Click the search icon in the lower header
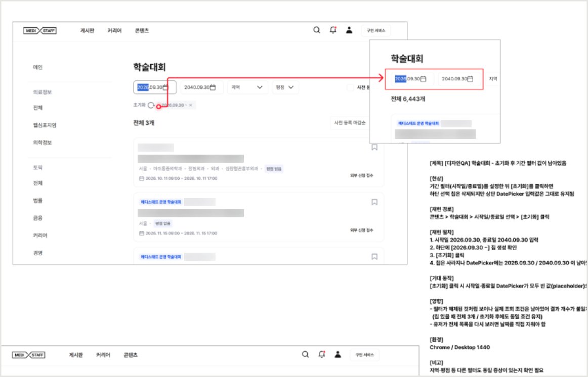 pos(305,354)
